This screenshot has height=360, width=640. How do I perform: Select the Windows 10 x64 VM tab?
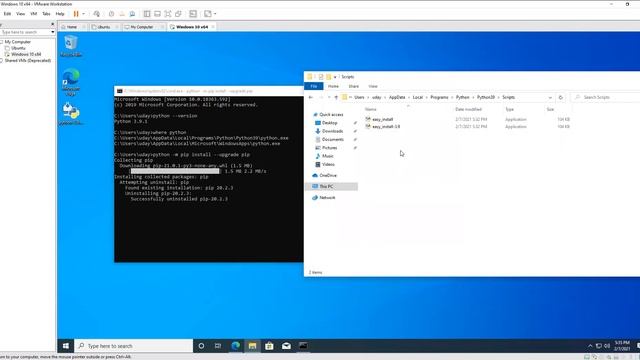(192, 27)
